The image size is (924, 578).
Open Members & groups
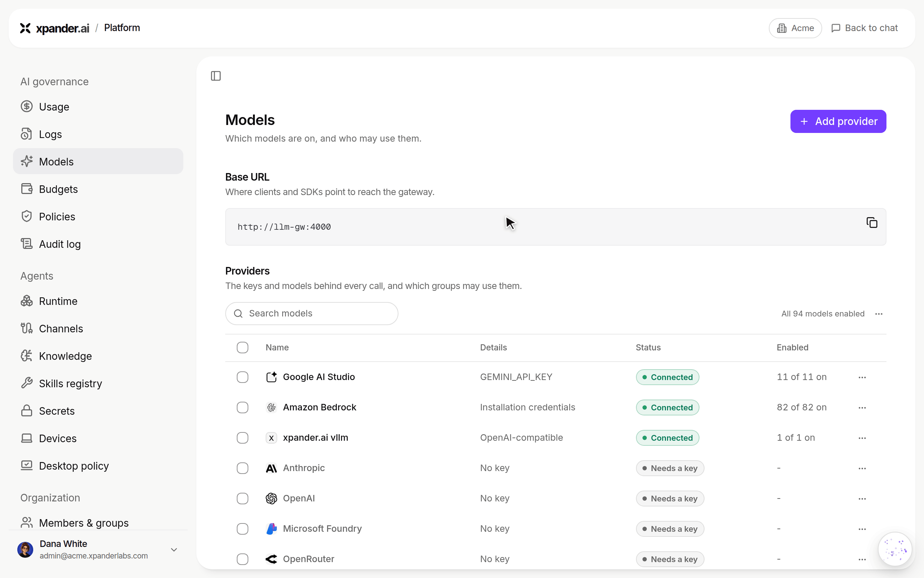click(x=98, y=523)
